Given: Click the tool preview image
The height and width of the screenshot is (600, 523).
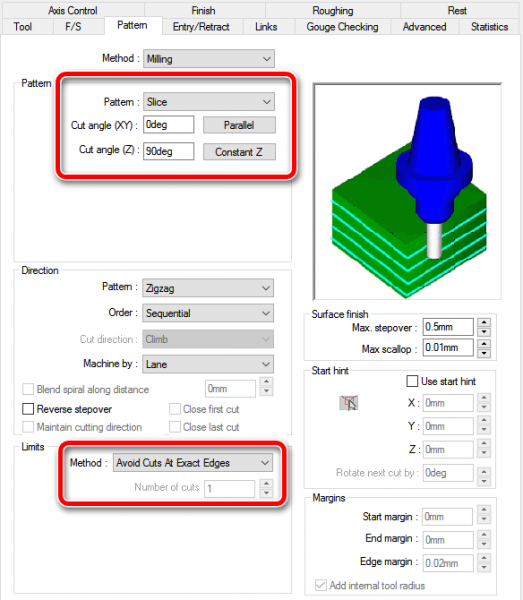Looking at the screenshot, I should click(407, 191).
